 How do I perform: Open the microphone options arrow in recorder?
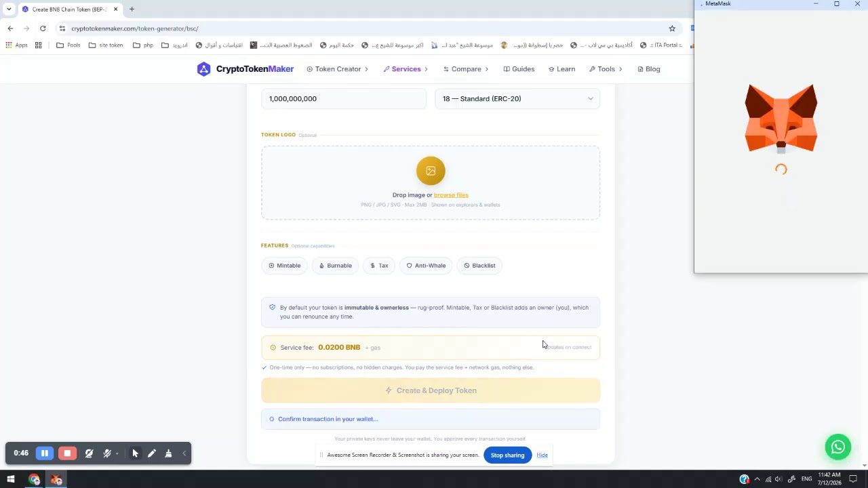[x=117, y=453]
